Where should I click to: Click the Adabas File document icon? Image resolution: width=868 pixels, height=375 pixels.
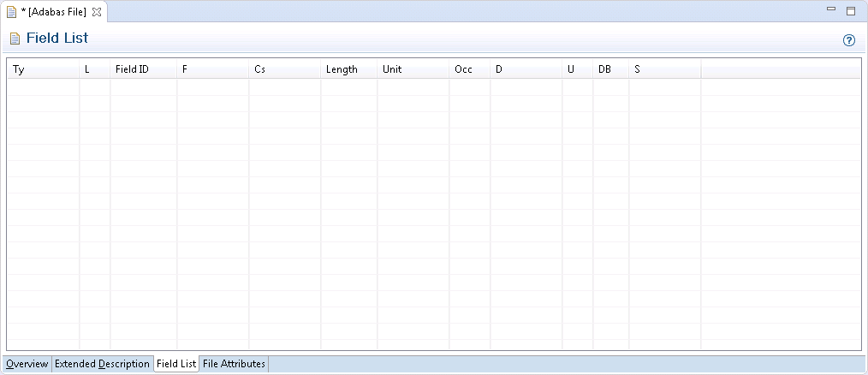11,11
